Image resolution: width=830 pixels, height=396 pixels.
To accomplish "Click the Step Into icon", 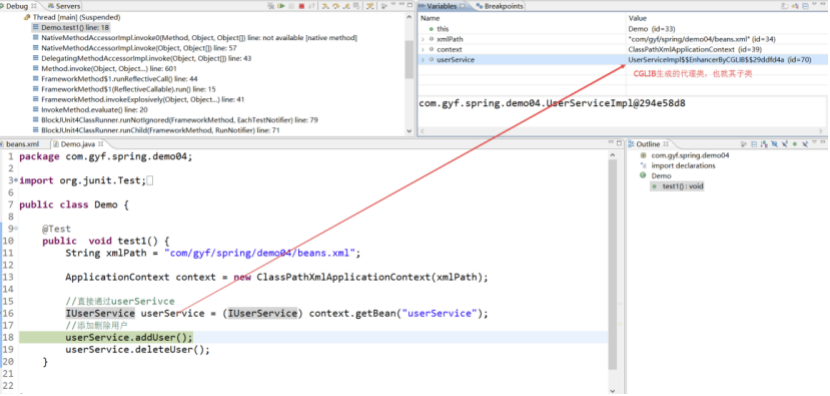I will (326, 6).
